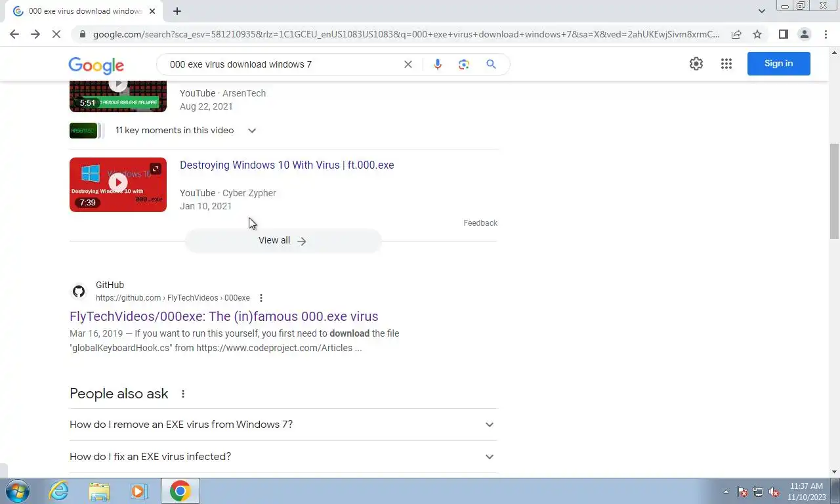Open the Chrome side panel
Image resolution: width=840 pixels, height=504 pixels.
(783, 34)
